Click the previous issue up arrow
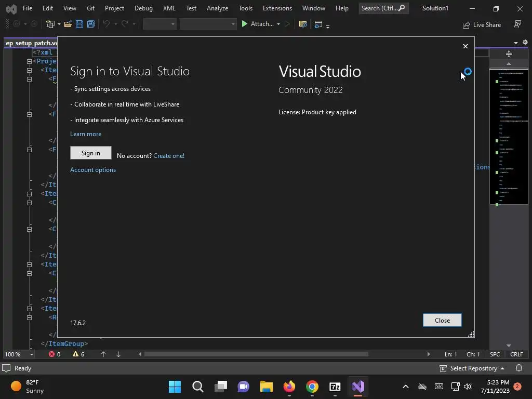532x399 pixels. point(103,354)
